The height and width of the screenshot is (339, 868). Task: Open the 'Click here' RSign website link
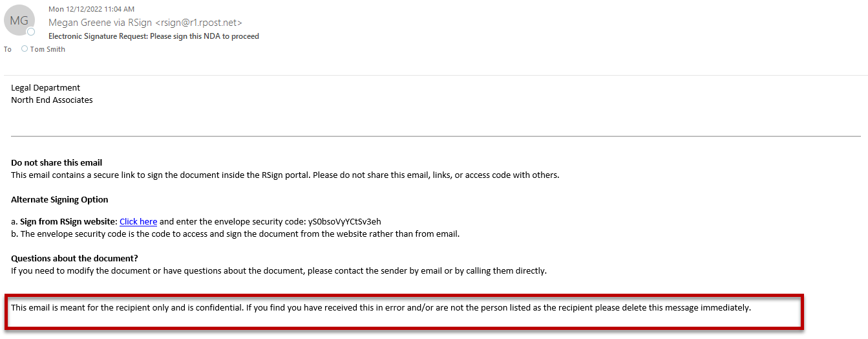point(138,221)
